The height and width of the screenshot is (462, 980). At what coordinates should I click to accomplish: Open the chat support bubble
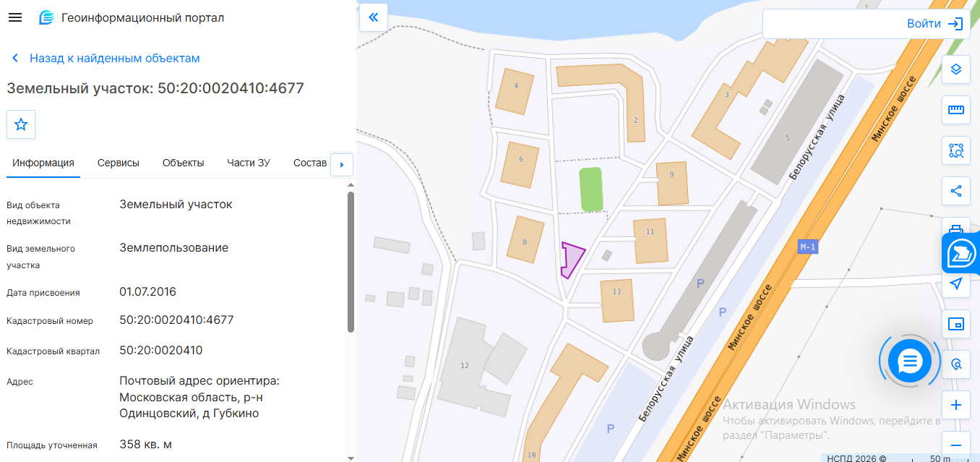tap(909, 360)
